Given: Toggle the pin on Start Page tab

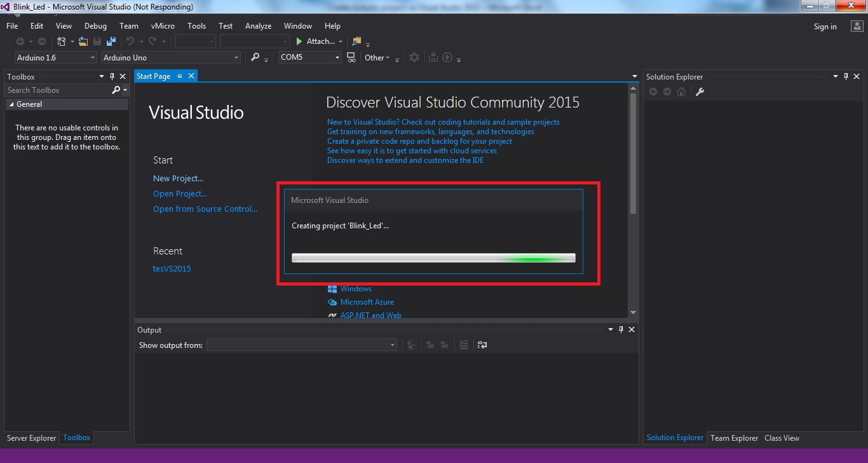Looking at the screenshot, I should (x=179, y=76).
